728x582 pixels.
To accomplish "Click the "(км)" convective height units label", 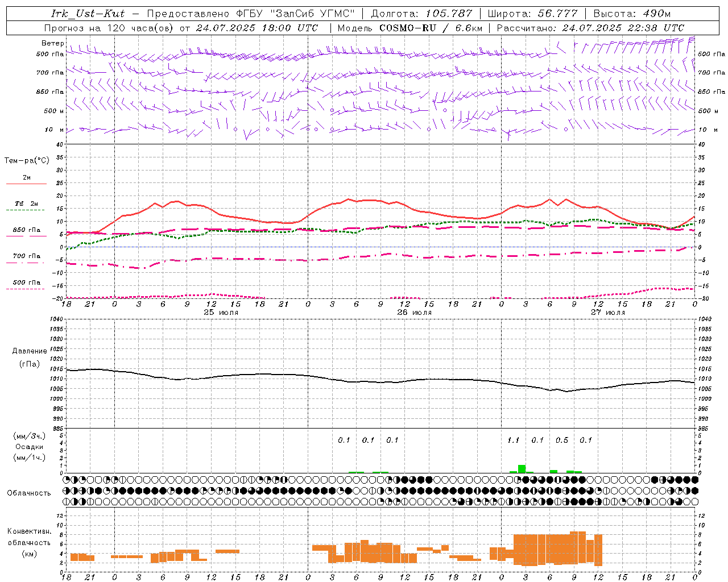I will [30, 554].
